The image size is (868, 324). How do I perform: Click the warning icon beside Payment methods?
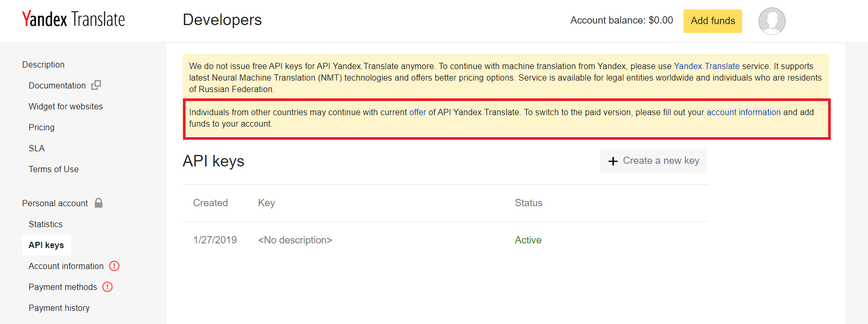click(107, 287)
